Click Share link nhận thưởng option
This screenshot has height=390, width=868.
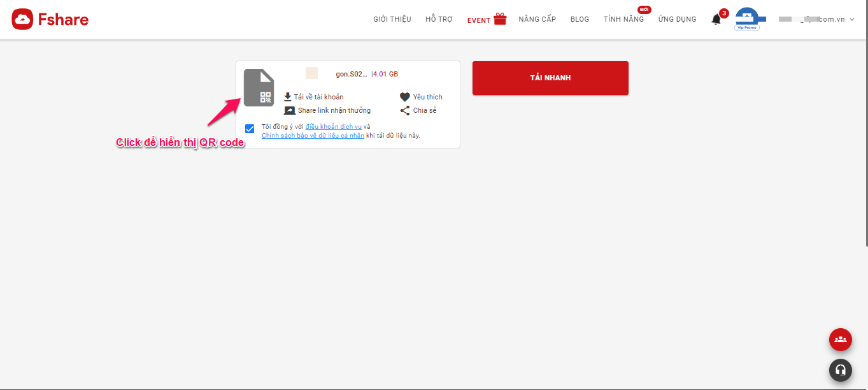(334, 110)
